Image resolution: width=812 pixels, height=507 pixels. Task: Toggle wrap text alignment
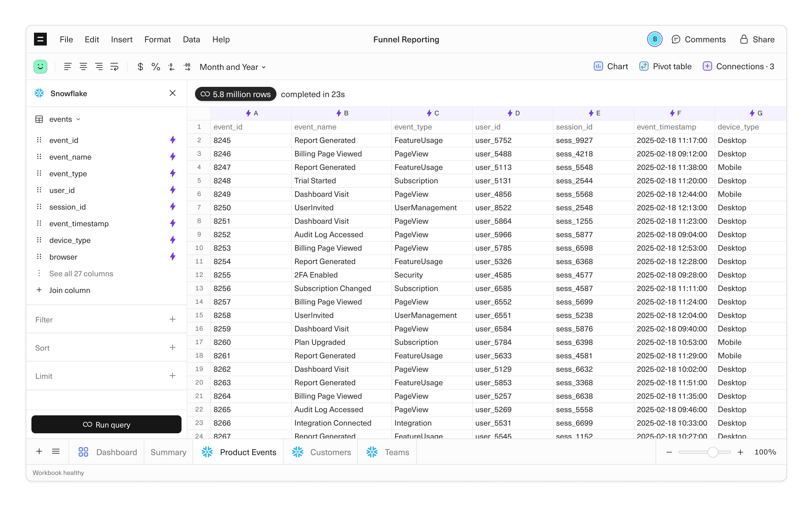(114, 66)
